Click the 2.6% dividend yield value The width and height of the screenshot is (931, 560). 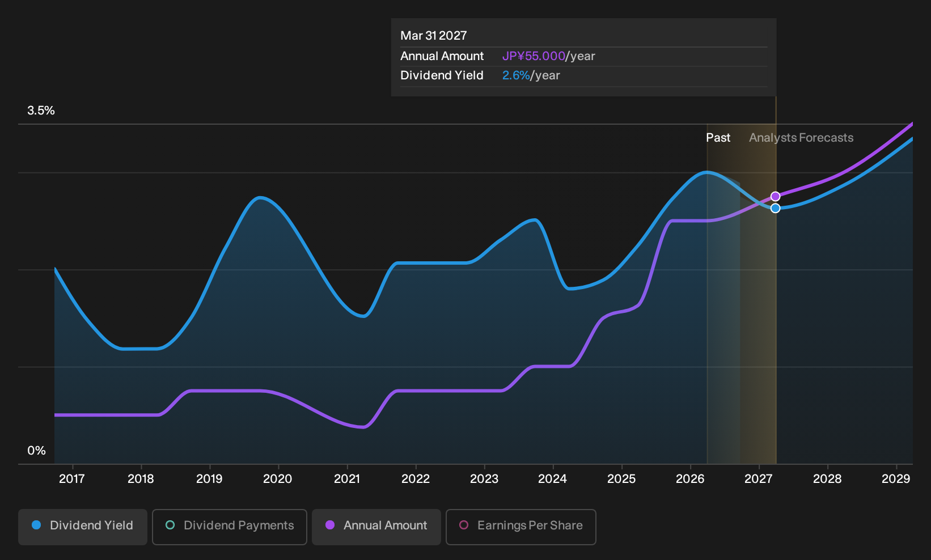click(516, 75)
